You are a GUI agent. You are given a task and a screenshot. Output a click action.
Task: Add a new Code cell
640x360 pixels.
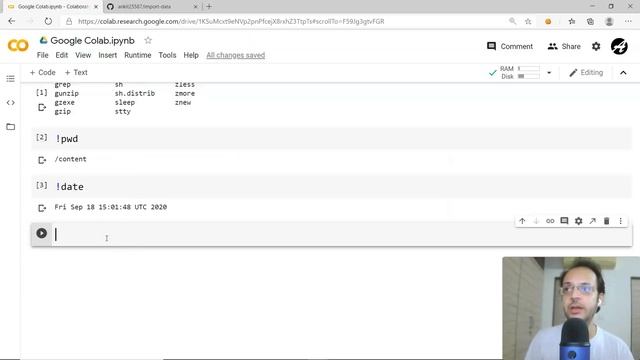tap(42, 72)
